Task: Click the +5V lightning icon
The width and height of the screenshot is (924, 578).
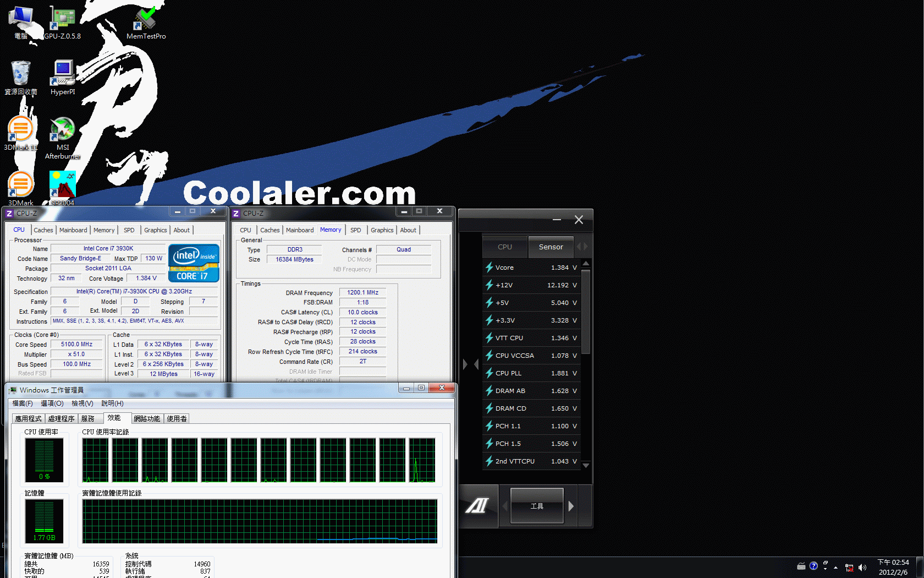Action: [489, 303]
